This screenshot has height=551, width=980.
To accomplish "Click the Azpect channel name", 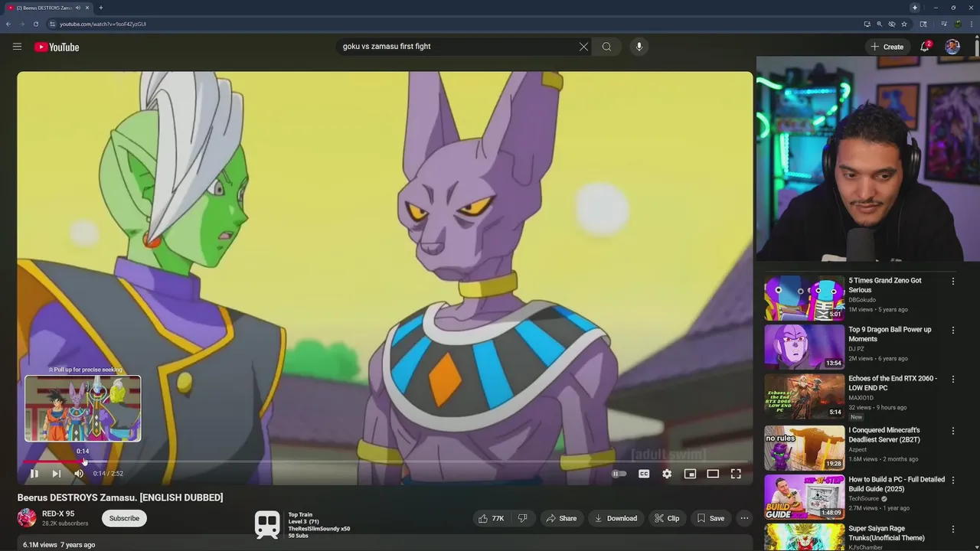I will [858, 450].
